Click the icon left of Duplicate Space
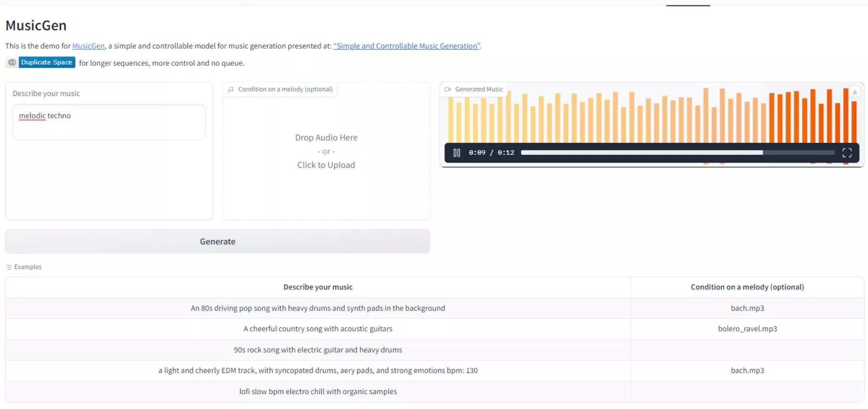This screenshot has height=409, width=868. pos(12,62)
